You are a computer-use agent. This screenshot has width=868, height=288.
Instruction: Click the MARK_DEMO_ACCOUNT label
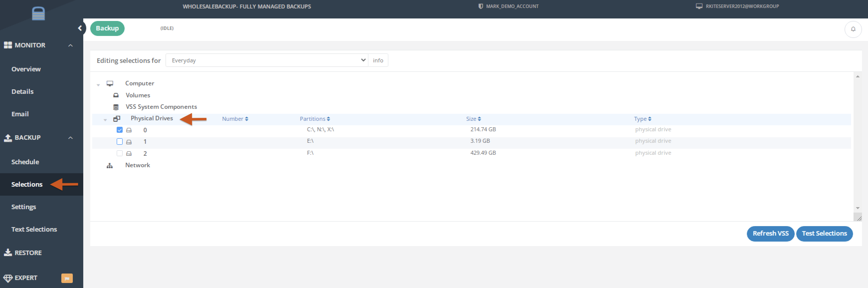point(512,6)
